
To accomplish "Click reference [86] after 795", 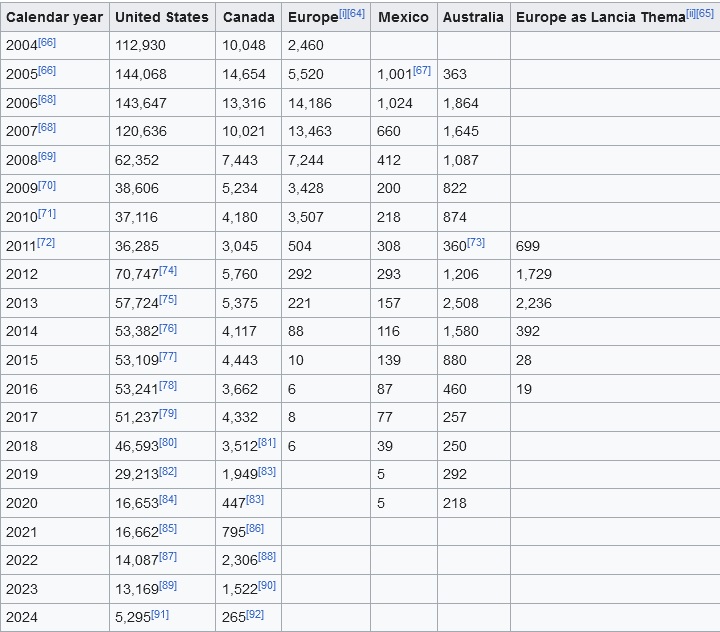I will 255,528.
